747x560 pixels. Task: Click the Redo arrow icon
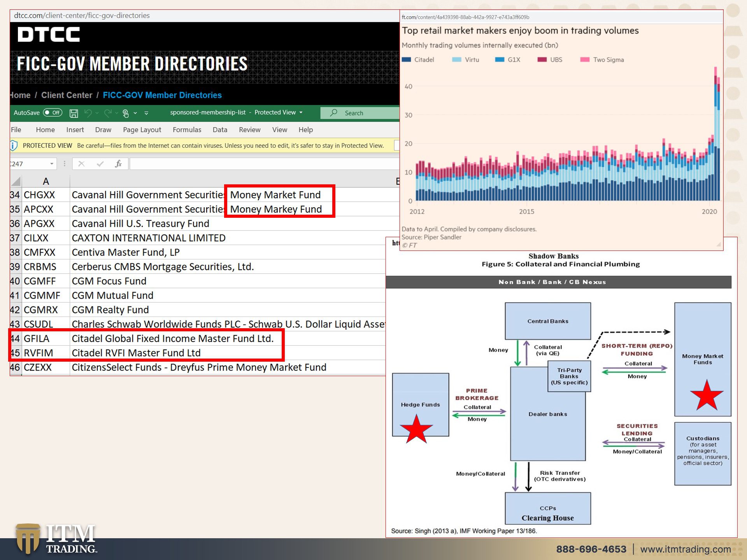(x=108, y=113)
